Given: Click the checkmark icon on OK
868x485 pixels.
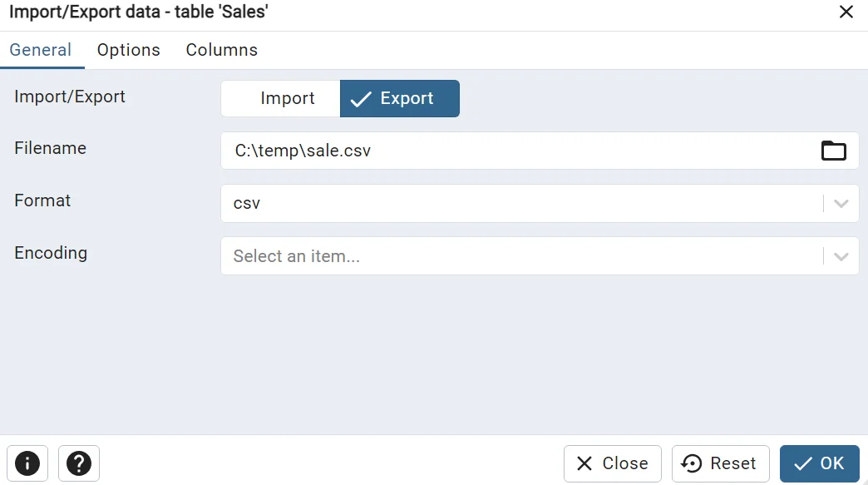Looking at the screenshot, I should (806, 463).
